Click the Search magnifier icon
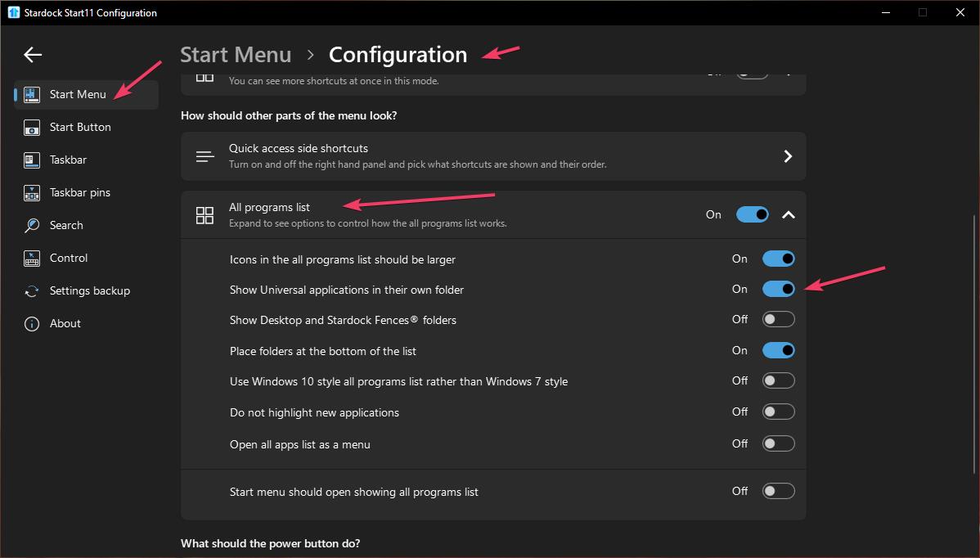The height and width of the screenshot is (558, 980). 32,226
